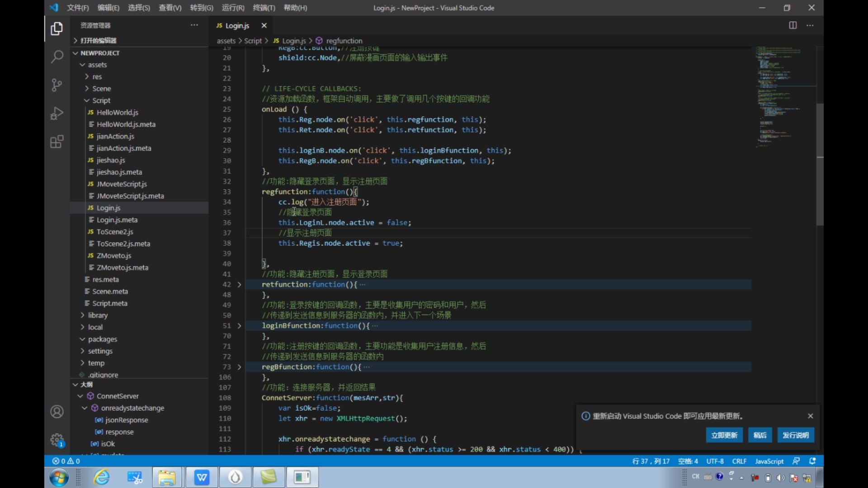Click the Run and Debug icon in sidebar
The width and height of the screenshot is (868, 488).
(57, 113)
